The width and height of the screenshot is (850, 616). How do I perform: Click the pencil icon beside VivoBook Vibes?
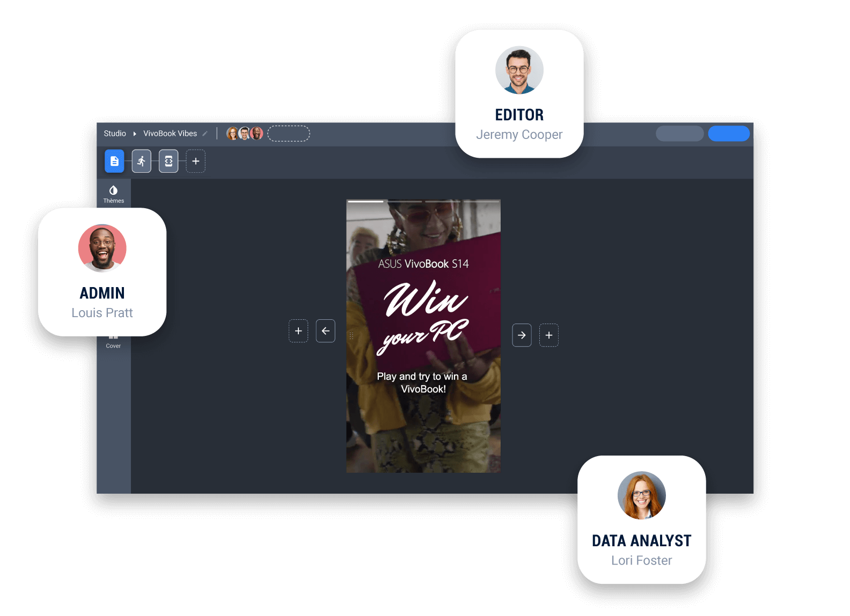205,134
